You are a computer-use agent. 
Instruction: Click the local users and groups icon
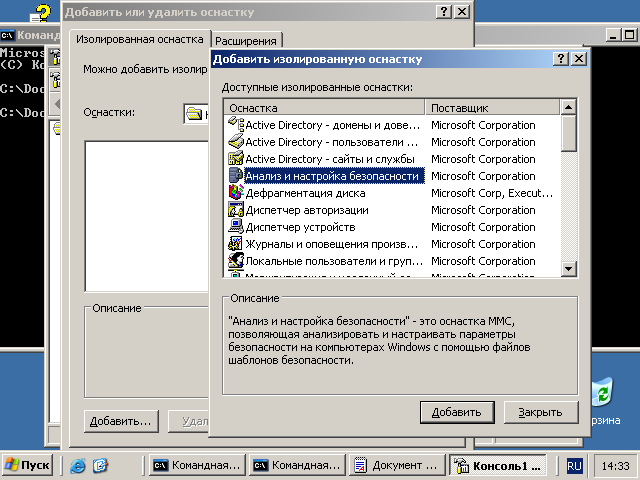pyautogui.click(x=236, y=261)
